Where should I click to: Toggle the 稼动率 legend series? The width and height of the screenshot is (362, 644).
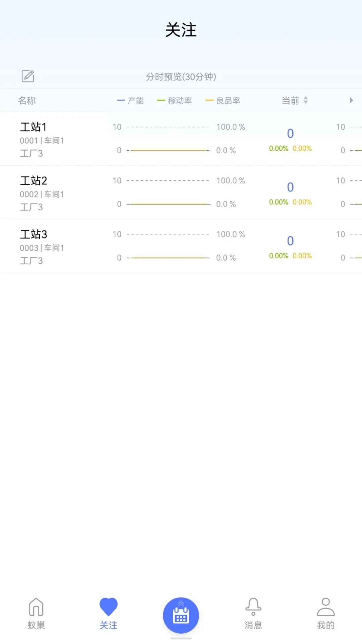[175, 100]
